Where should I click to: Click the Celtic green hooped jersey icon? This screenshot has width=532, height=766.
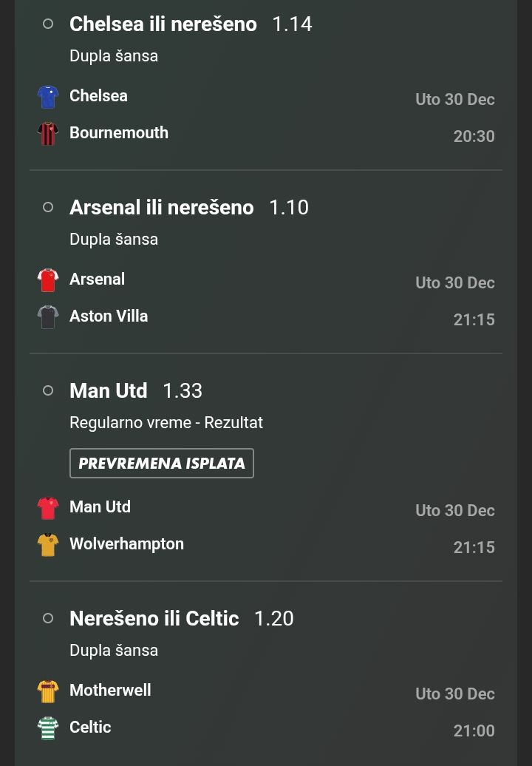(x=48, y=728)
